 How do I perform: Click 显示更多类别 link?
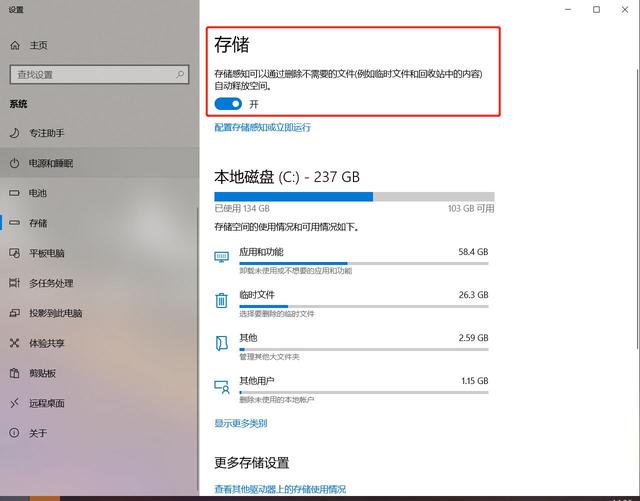(x=241, y=423)
